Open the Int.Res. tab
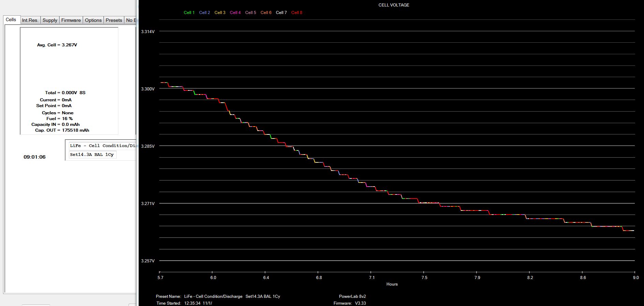 (x=30, y=20)
